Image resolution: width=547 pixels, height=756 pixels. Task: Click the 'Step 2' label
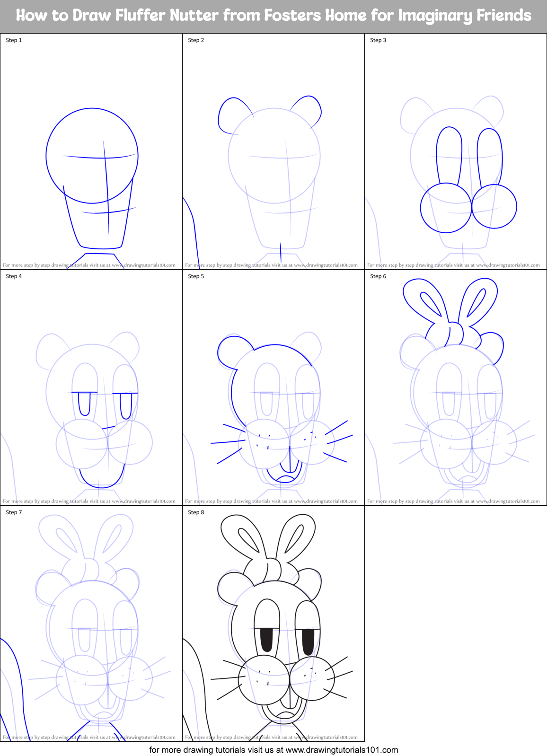tap(196, 40)
